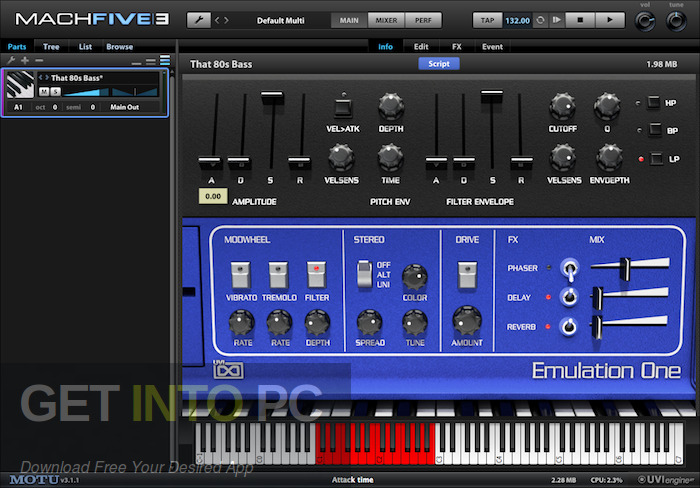Click the UVI logo on blue panel
This screenshot has width=700, height=488.
coord(228,370)
